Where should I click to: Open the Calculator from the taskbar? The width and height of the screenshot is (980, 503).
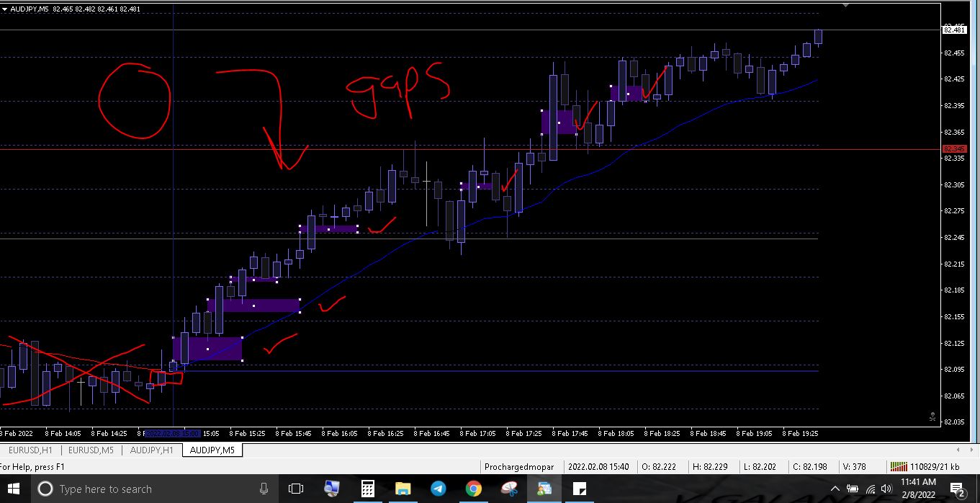point(367,489)
